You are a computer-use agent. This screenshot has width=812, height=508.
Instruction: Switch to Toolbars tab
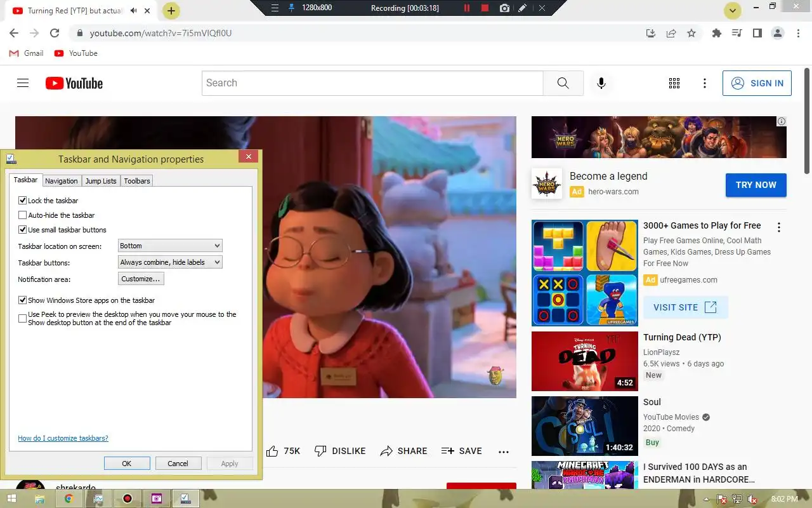[137, 181]
